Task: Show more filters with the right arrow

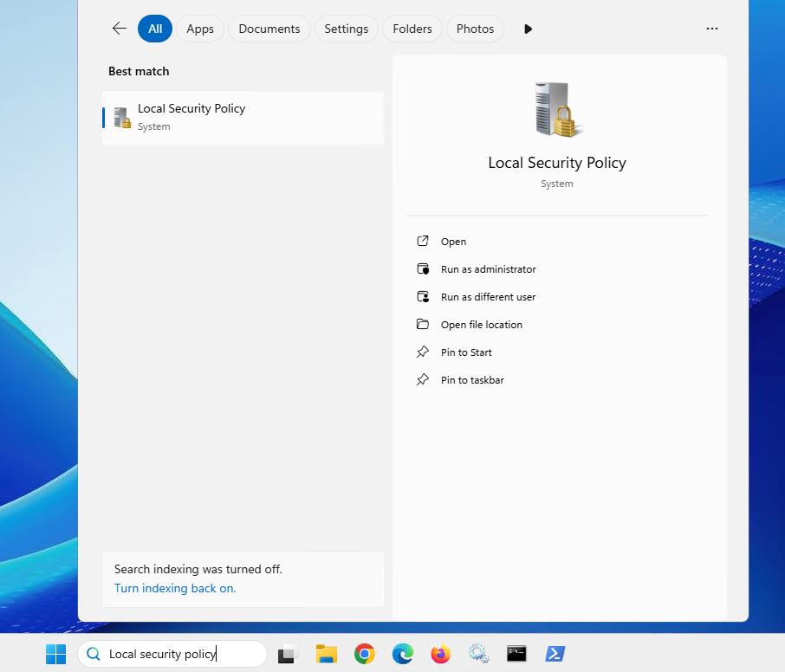Action: [529, 29]
